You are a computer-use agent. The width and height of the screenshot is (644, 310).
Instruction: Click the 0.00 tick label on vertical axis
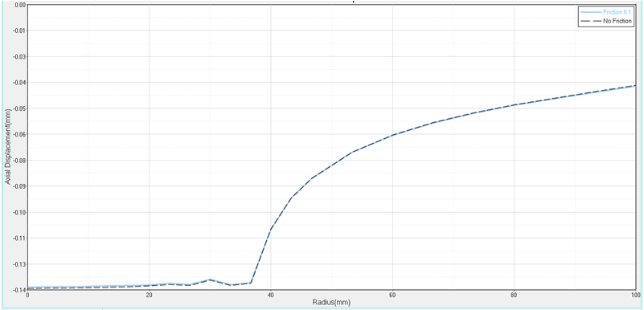point(20,5)
